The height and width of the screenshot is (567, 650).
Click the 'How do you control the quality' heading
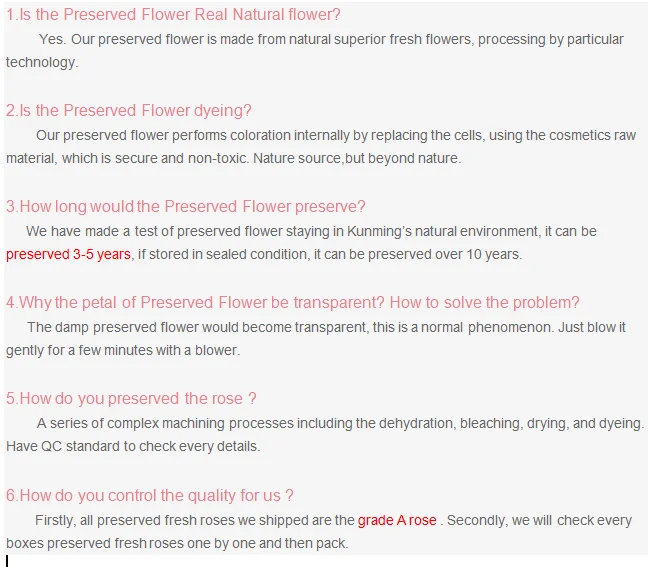point(150,495)
